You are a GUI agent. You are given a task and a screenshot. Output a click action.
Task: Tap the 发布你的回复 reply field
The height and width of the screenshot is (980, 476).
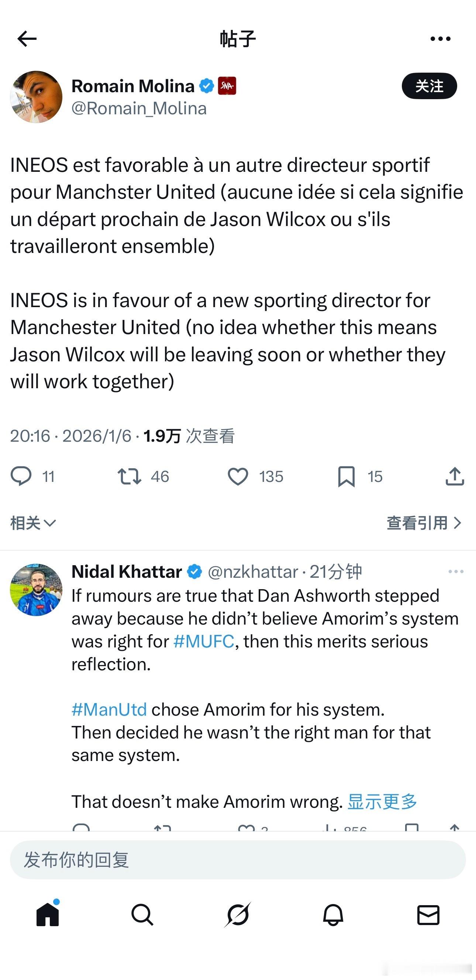tap(238, 860)
